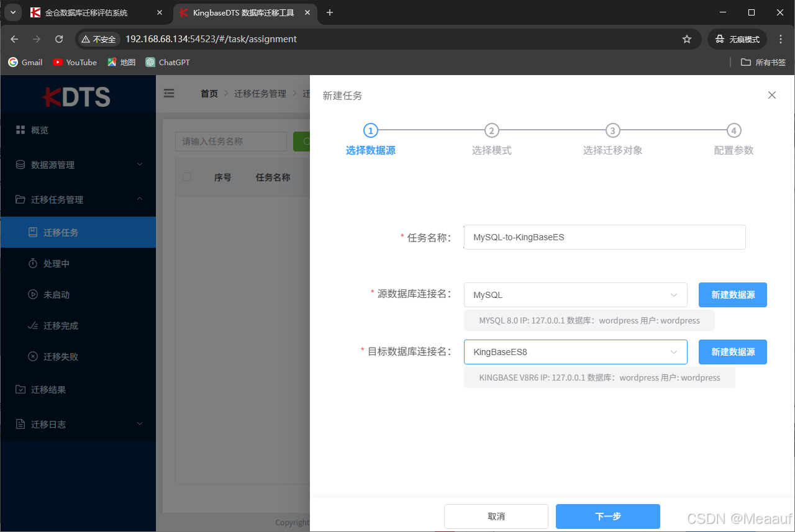Open the YouTube bookmark
The height and width of the screenshot is (532, 795).
[75, 62]
